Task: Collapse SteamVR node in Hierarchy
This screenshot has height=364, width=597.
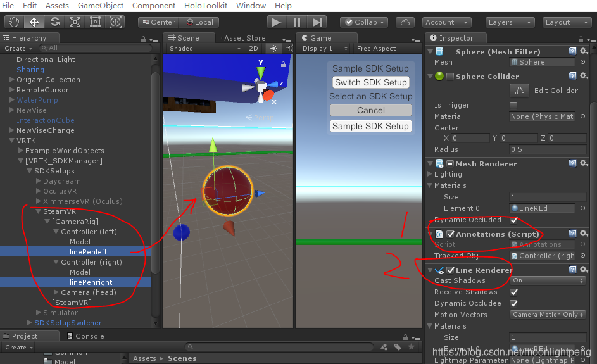Action: (38, 211)
